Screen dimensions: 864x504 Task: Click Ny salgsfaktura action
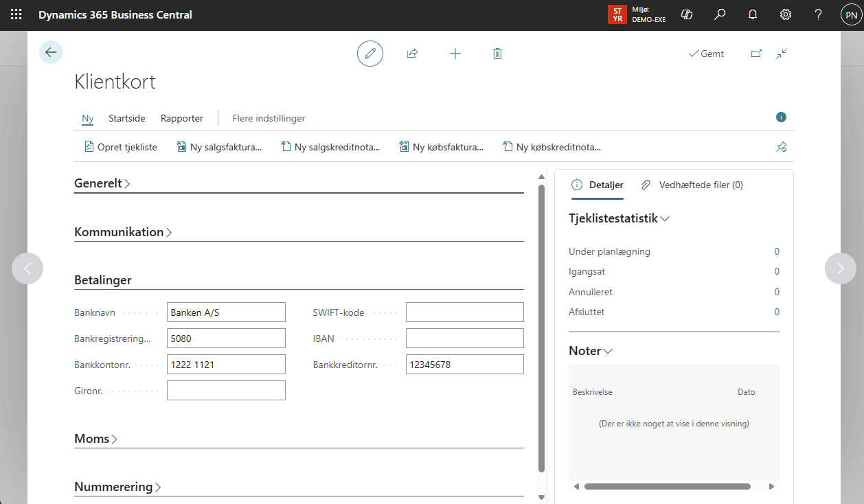219,147
